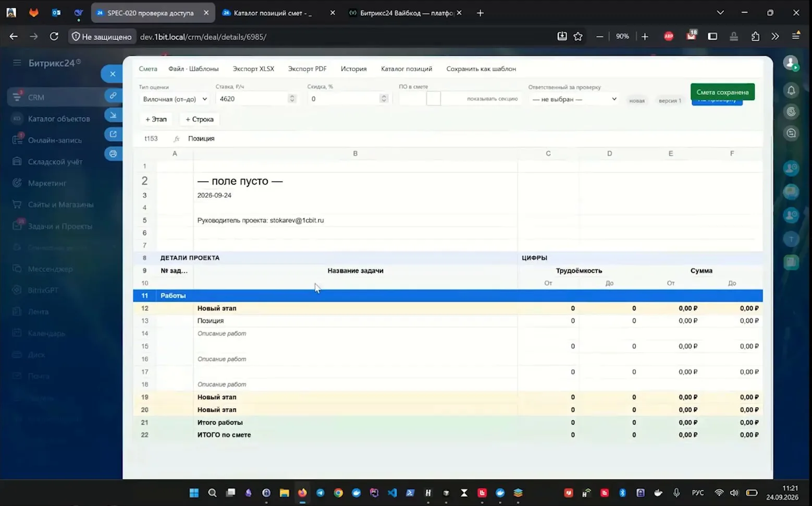812x506 pixels.
Task: Open Visual Studio Code from the taskbar
Action: pyautogui.click(x=392, y=492)
